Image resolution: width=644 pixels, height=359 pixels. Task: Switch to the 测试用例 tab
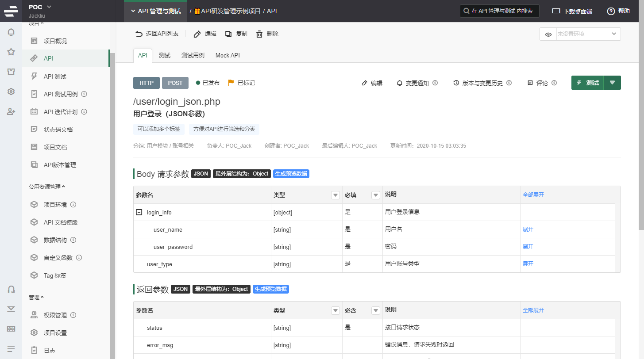tap(193, 55)
